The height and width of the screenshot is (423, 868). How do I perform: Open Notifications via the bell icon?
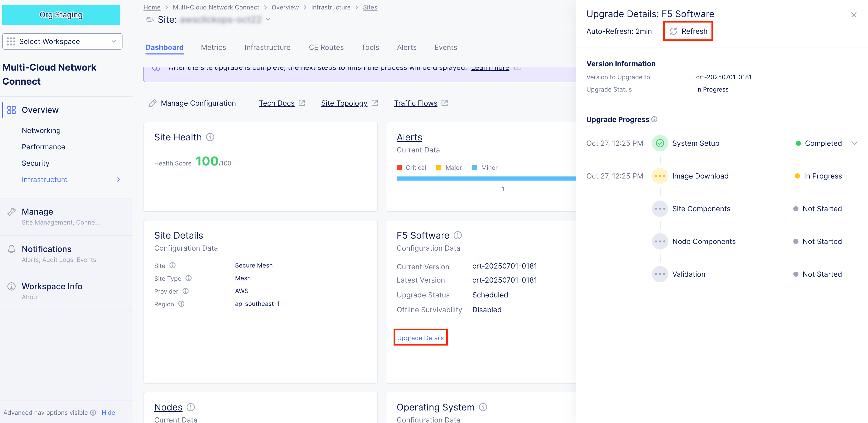pos(12,249)
